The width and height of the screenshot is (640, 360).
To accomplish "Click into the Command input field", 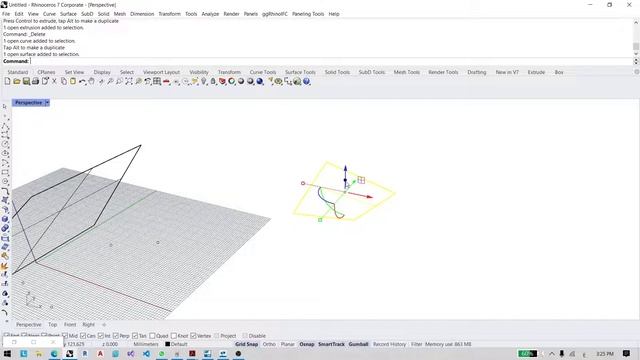I will [331, 61].
